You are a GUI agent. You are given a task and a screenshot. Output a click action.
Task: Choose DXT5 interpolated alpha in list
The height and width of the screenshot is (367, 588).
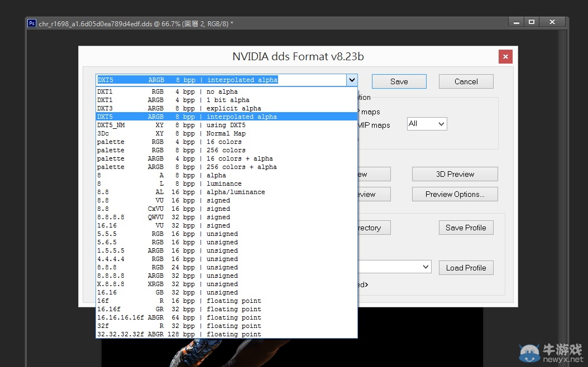227,117
